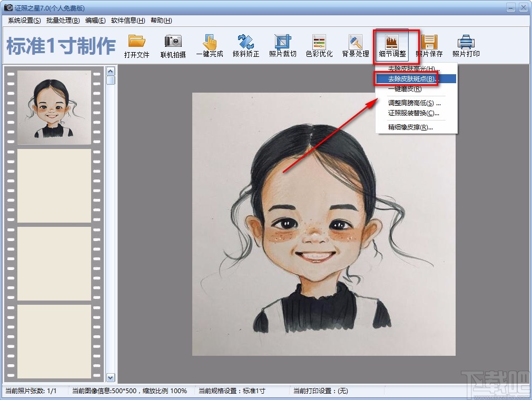Open the detail adjustment menu 细节调整
The width and height of the screenshot is (532, 400).
coord(392,45)
